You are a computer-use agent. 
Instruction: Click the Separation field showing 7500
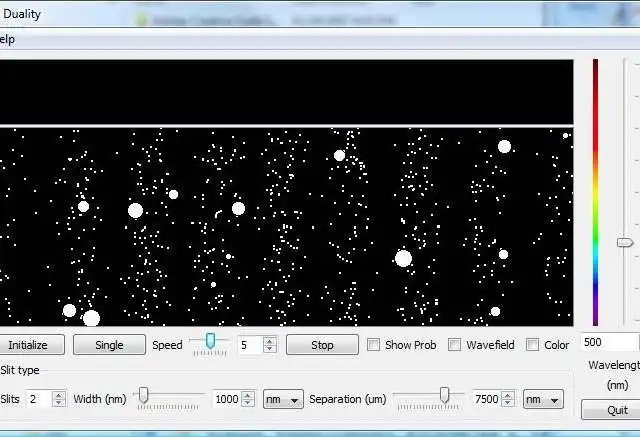[x=487, y=399]
